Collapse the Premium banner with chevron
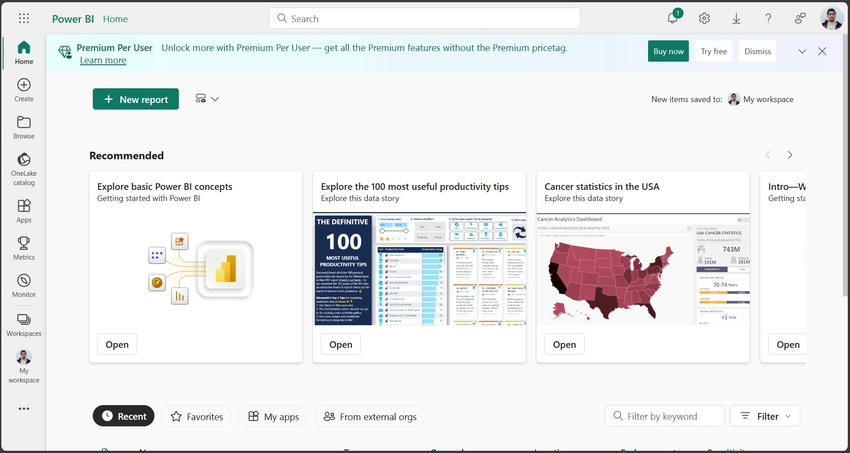The width and height of the screenshot is (850, 453). click(802, 51)
